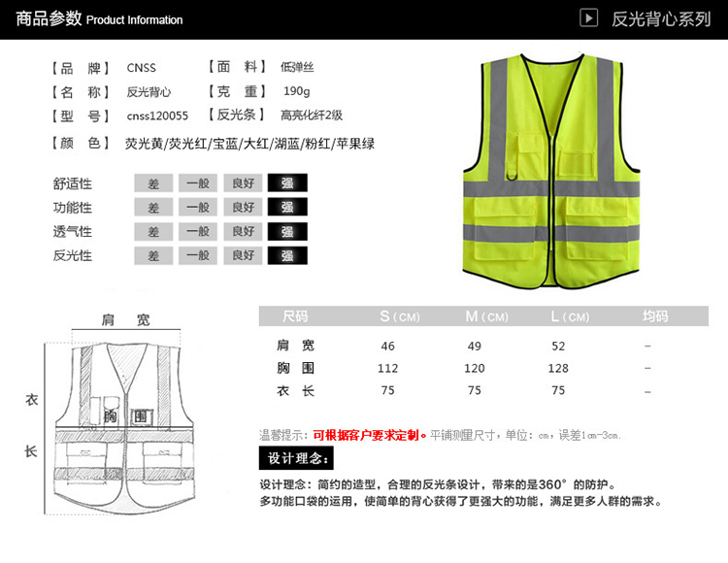Click the black 设计理念 label
This screenshot has height=563, width=728.
(x=296, y=458)
